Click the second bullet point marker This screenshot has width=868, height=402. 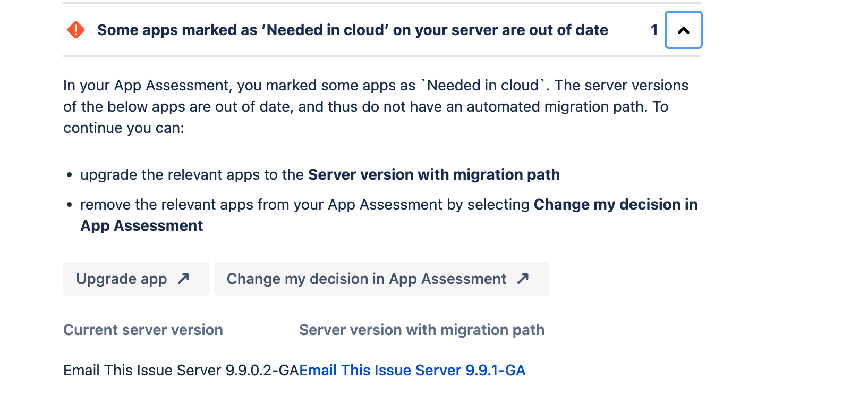tap(70, 205)
